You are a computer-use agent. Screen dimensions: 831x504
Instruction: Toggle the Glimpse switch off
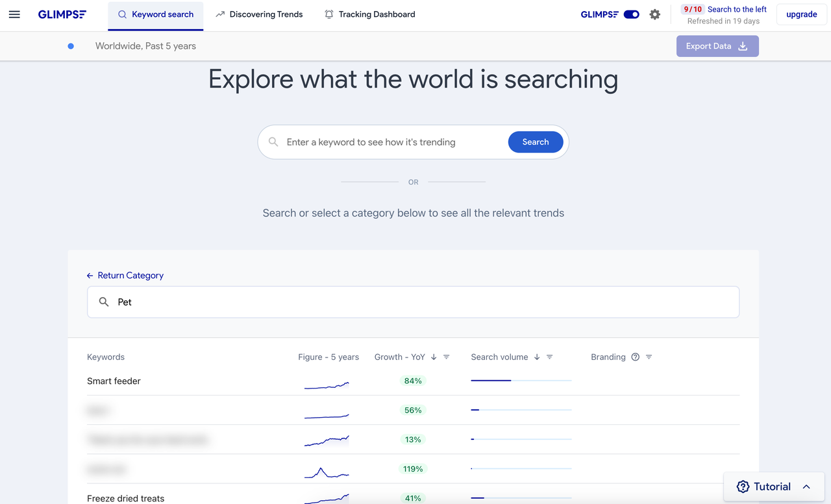click(x=631, y=14)
